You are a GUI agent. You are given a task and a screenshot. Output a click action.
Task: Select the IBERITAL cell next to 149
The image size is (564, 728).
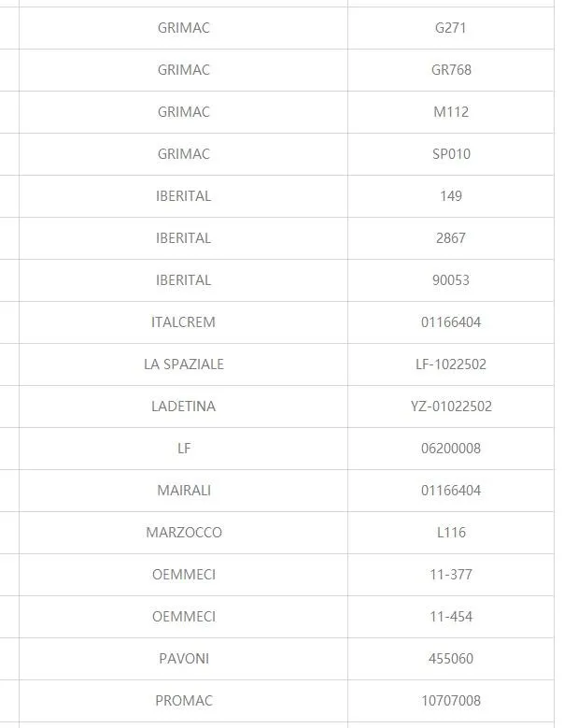point(183,196)
